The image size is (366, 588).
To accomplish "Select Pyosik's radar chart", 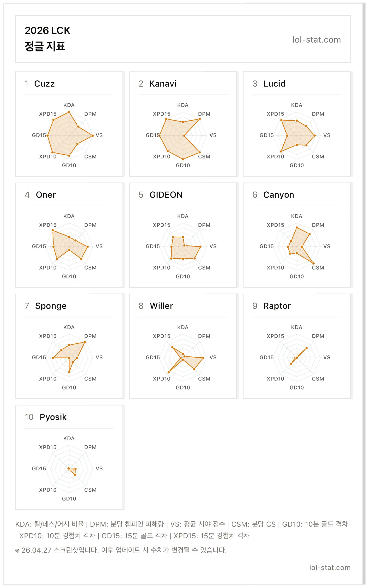I will click(69, 469).
